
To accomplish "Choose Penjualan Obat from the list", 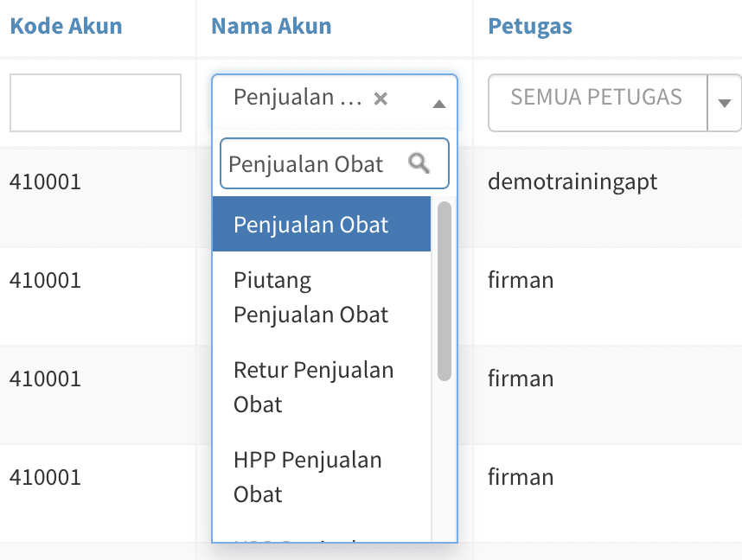I will click(x=322, y=224).
